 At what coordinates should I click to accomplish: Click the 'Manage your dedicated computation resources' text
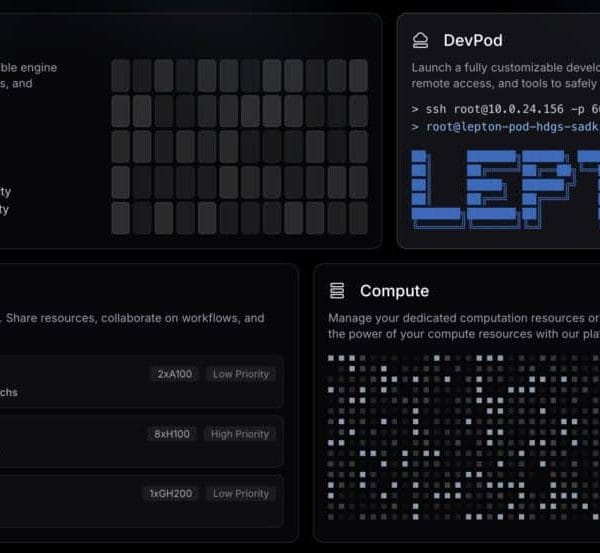tap(464, 318)
